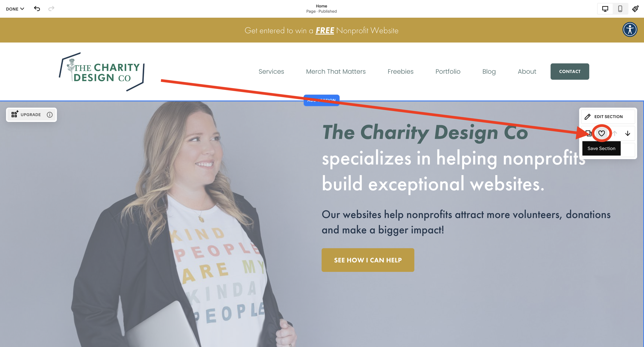The width and height of the screenshot is (644, 347).
Task: Click the heart Save Section icon
Action: coord(601,133)
